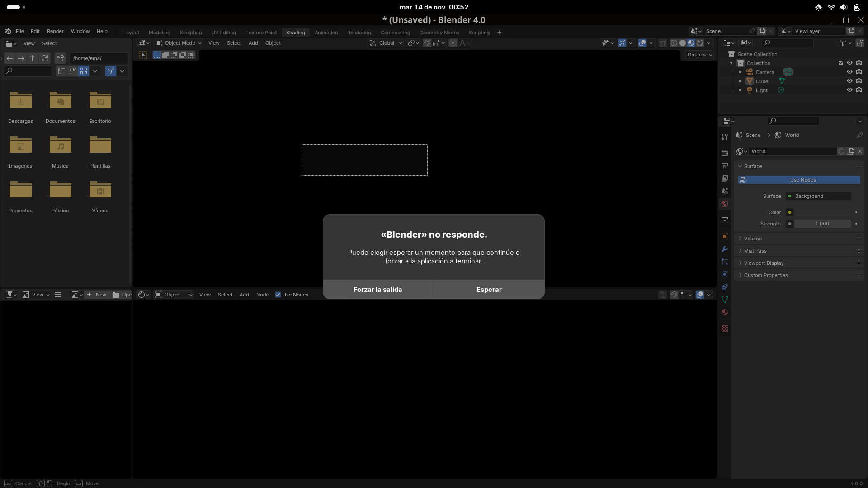Expand the Cube item in outliner

[x=741, y=81]
